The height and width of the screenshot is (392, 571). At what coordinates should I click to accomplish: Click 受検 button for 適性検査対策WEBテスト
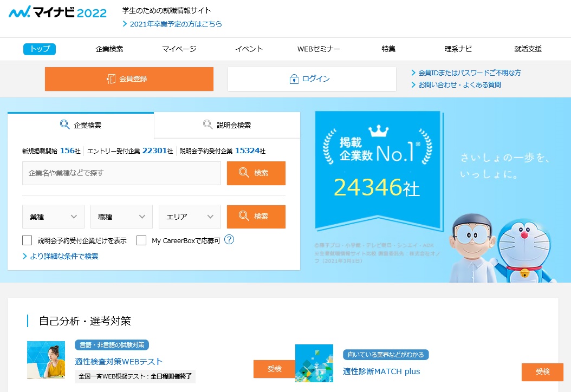click(x=274, y=369)
